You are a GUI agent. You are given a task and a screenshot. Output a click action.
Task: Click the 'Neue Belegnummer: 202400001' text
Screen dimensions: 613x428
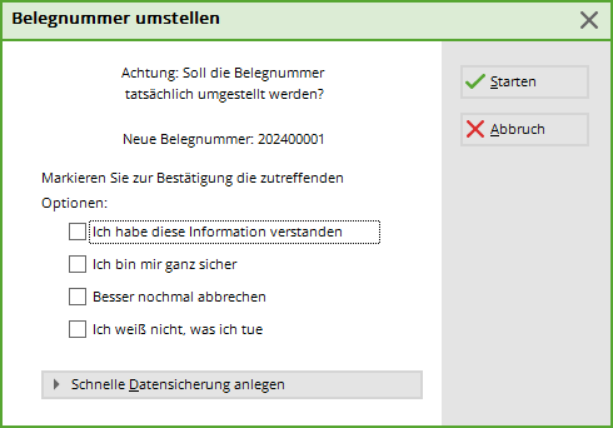[221, 139]
